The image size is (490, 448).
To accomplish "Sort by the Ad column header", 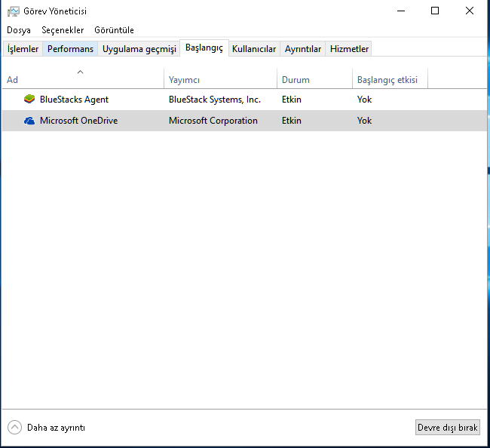I will click(x=83, y=78).
